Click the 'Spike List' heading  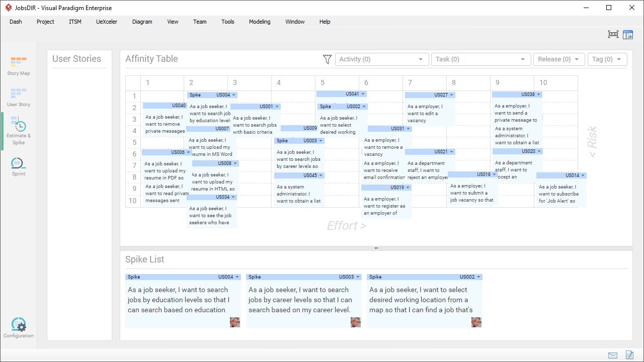pos(145,259)
